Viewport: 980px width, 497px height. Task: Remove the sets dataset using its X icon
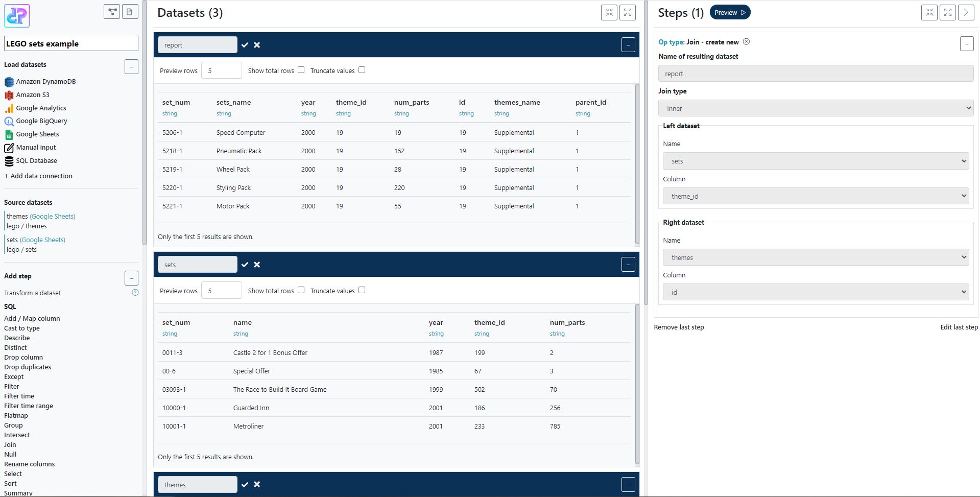click(x=257, y=265)
